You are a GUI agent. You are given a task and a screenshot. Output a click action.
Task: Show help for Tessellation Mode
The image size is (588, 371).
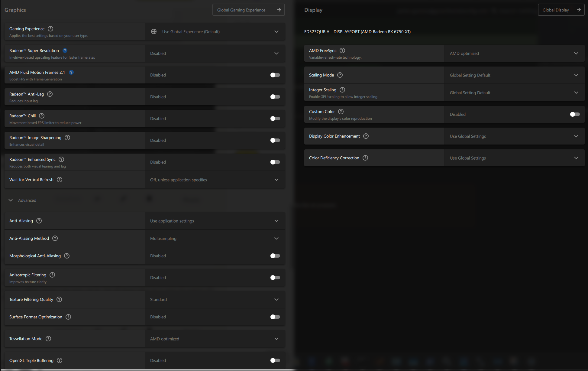pos(48,339)
